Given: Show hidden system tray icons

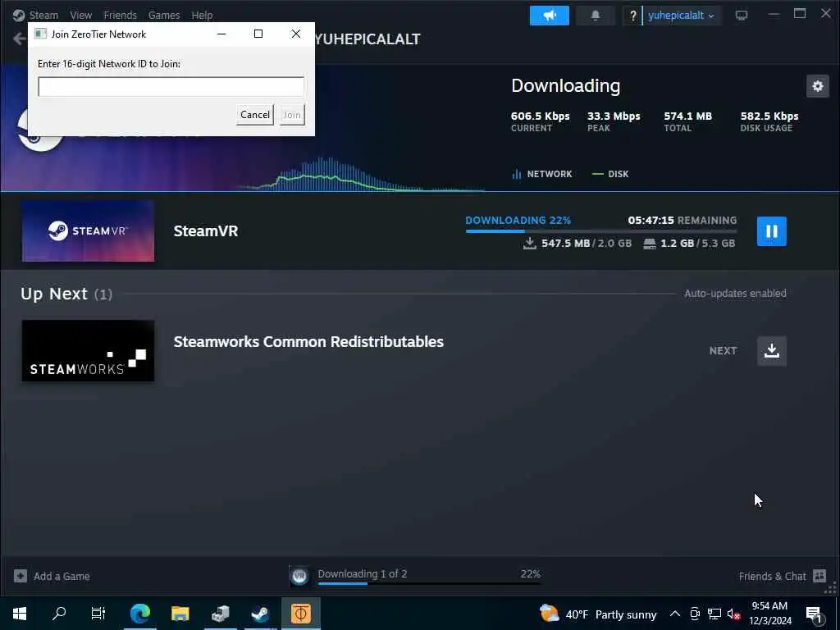Looking at the screenshot, I should pos(675,614).
